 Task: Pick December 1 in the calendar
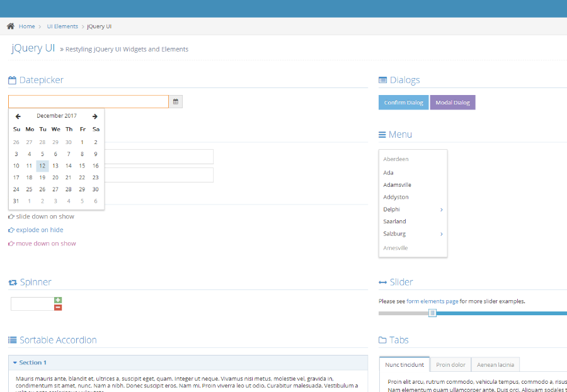(x=82, y=142)
